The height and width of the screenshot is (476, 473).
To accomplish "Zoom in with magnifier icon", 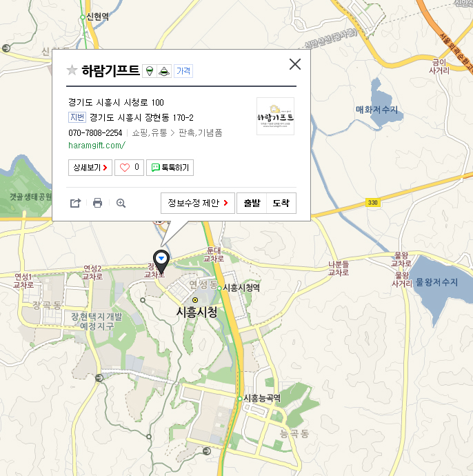I will point(121,203).
